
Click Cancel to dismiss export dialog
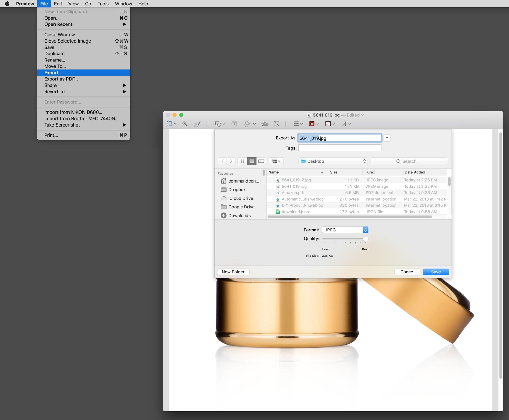pyautogui.click(x=407, y=271)
